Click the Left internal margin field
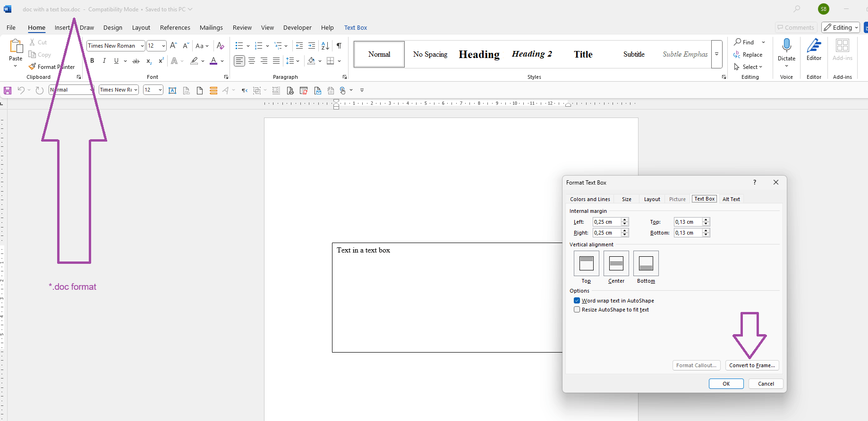868x421 pixels. [x=607, y=222]
